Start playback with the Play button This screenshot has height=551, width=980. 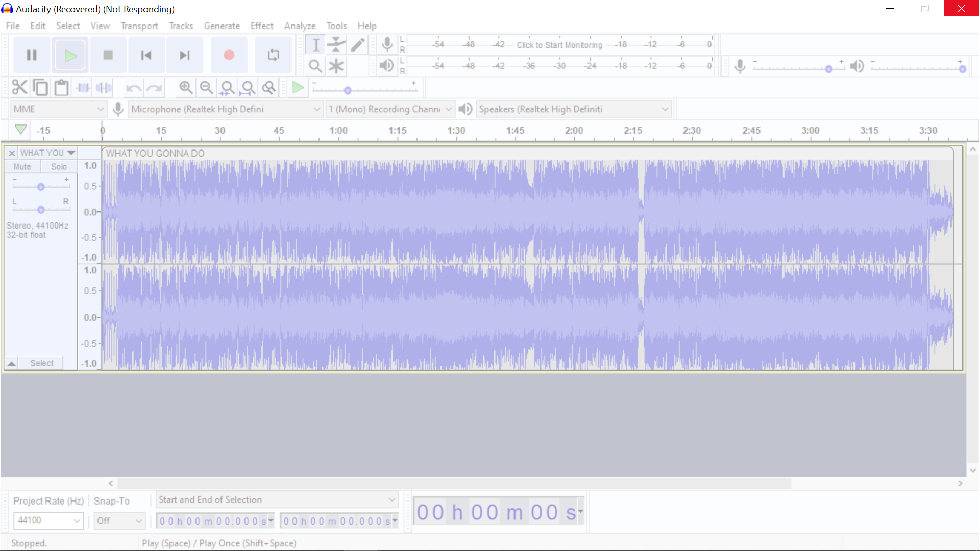70,55
